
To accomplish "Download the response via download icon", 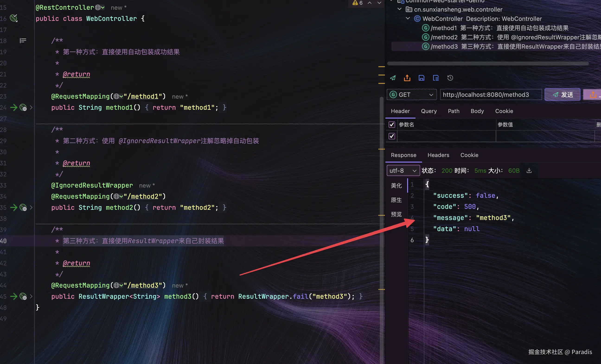I will pyautogui.click(x=529, y=171).
